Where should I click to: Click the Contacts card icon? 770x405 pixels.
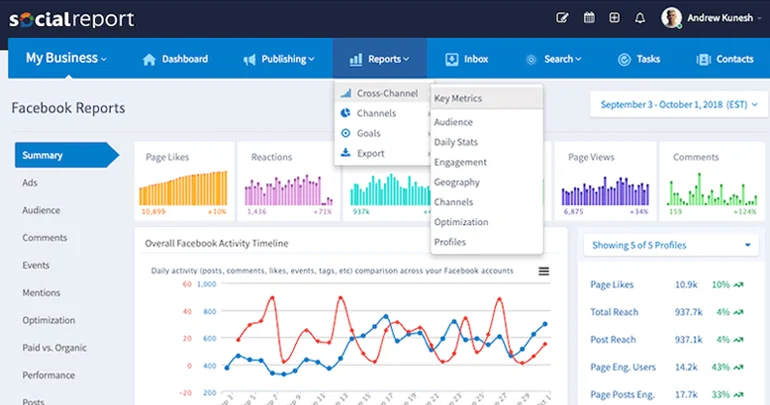click(x=703, y=59)
